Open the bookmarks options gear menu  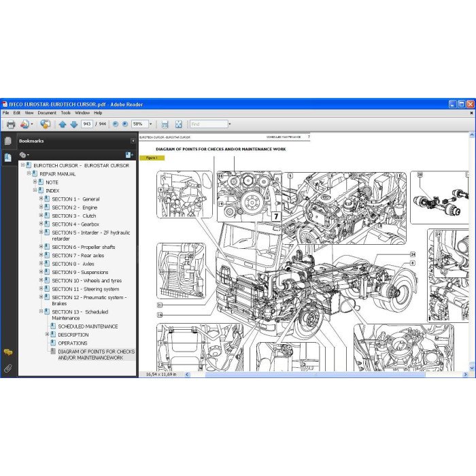[24, 155]
